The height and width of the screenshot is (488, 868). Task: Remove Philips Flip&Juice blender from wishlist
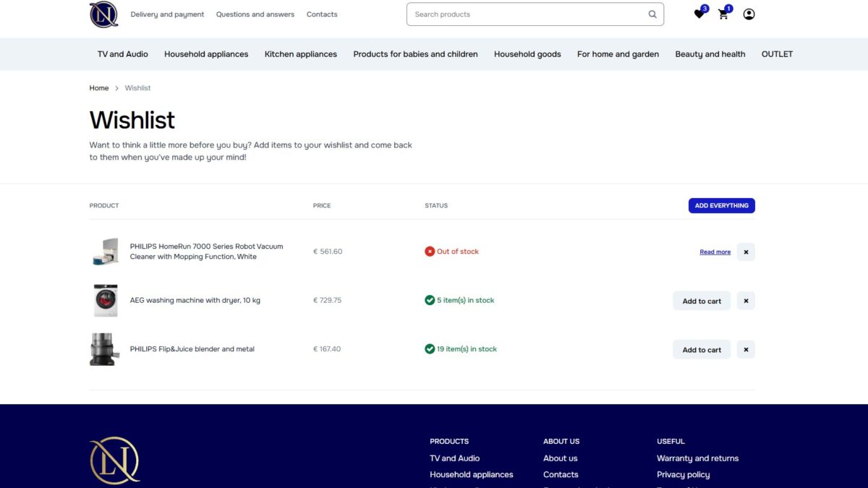(x=746, y=349)
